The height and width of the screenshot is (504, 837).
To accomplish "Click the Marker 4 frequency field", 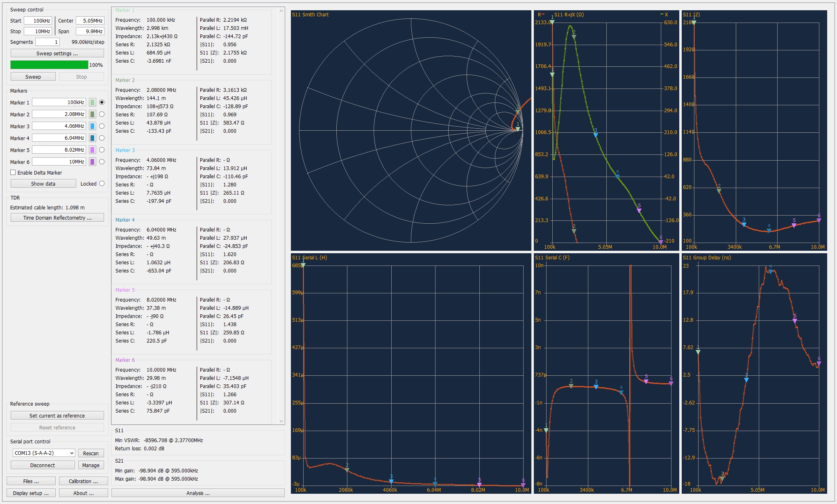I will 59,138.
